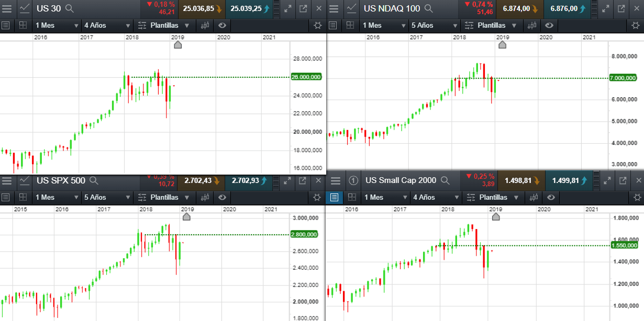Maximize the US 30 chart panel
Image resolution: width=644 pixels, height=321 pixels.
288,8
